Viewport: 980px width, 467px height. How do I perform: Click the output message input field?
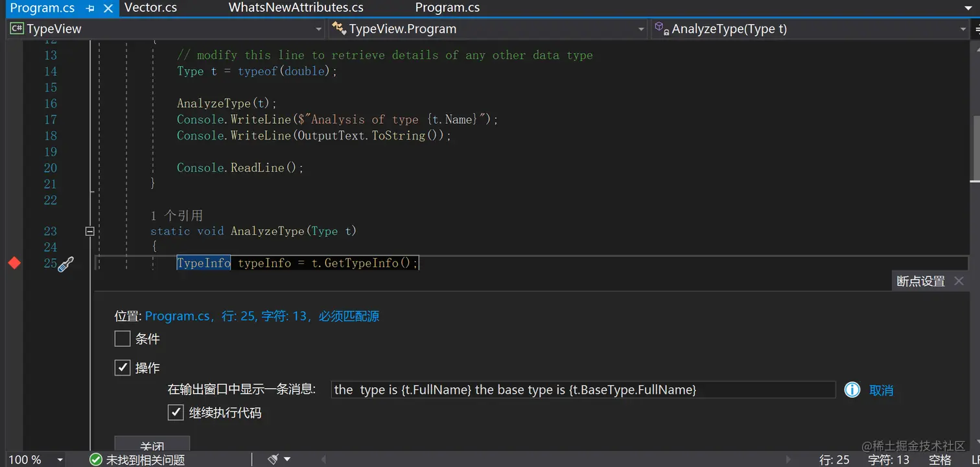coord(583,389)
